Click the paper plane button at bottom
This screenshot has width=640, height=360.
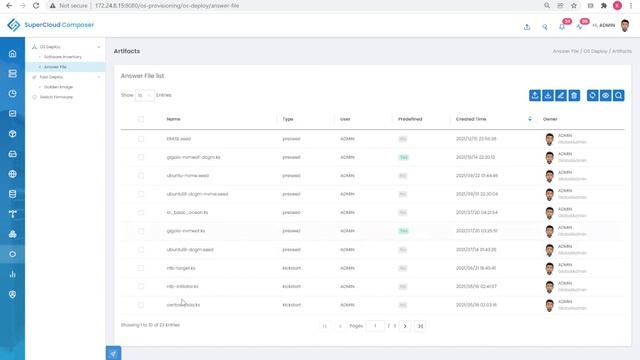(x=113, y=353)
